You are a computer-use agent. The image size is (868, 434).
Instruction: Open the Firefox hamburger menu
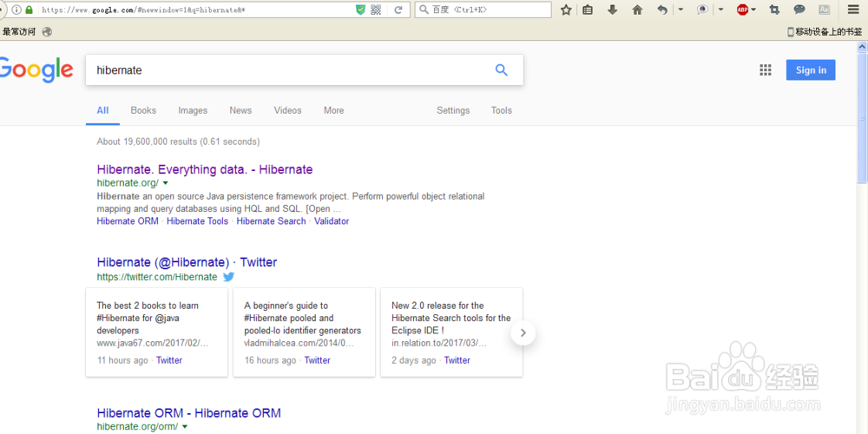[853, 10]
